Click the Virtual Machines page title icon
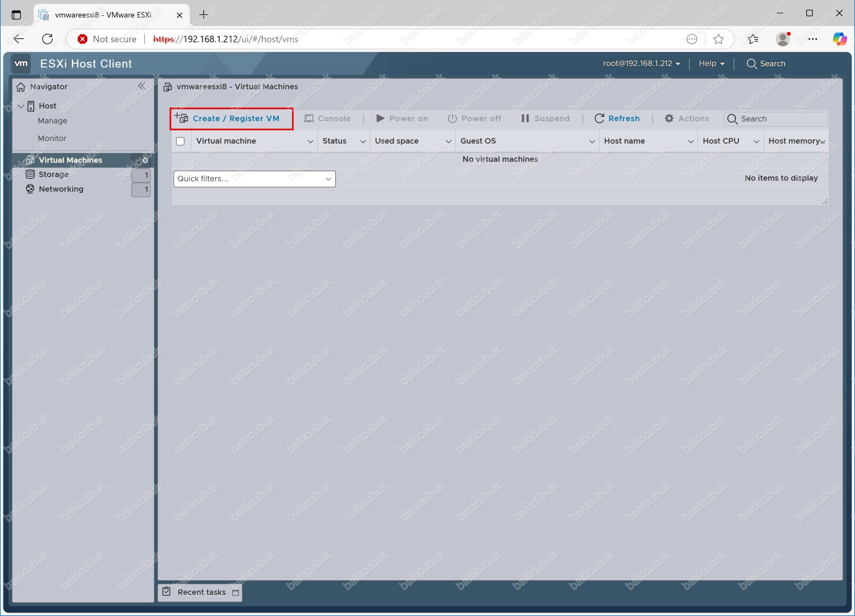This screenshot has width=855, height=616. [x=168, y=87]
